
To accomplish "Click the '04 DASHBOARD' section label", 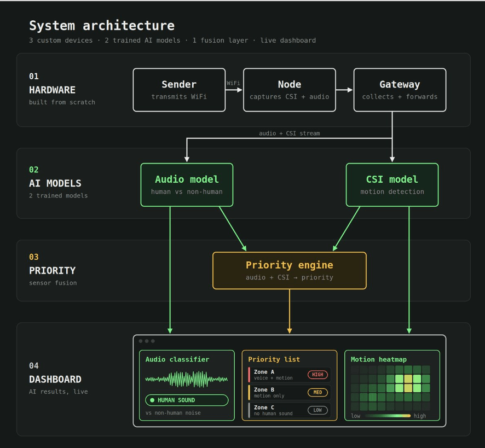I will click(x=55, y=373).
